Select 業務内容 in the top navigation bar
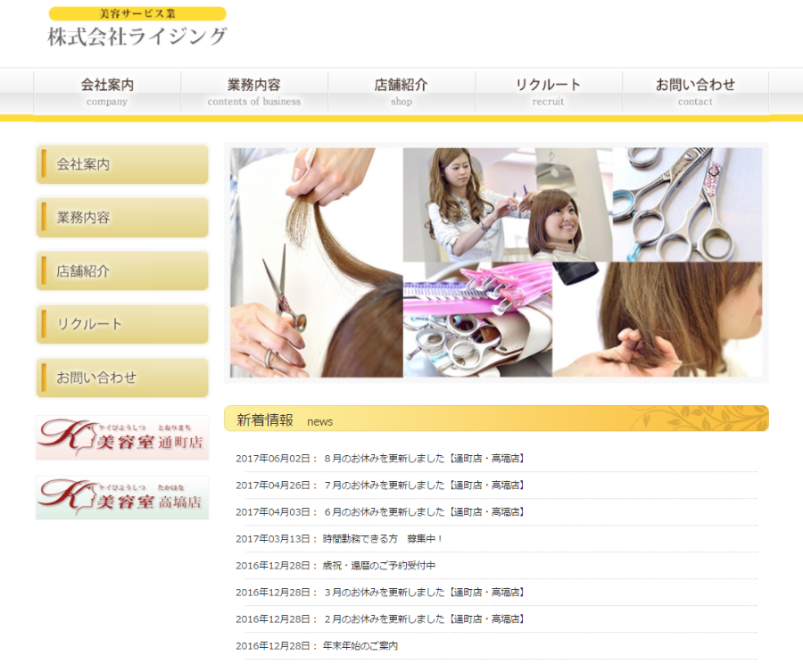 tap(254, 91)
